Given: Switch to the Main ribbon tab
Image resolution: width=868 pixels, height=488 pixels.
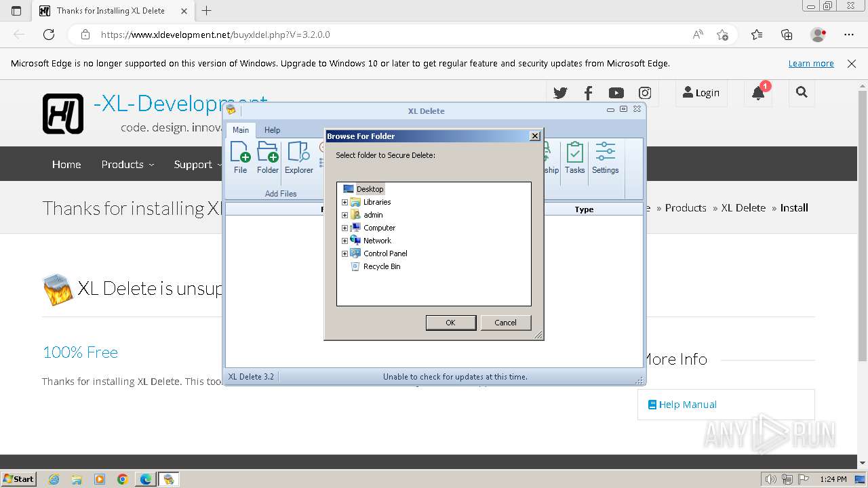Looking at the screenshot, I should click(x=241, y=130).
